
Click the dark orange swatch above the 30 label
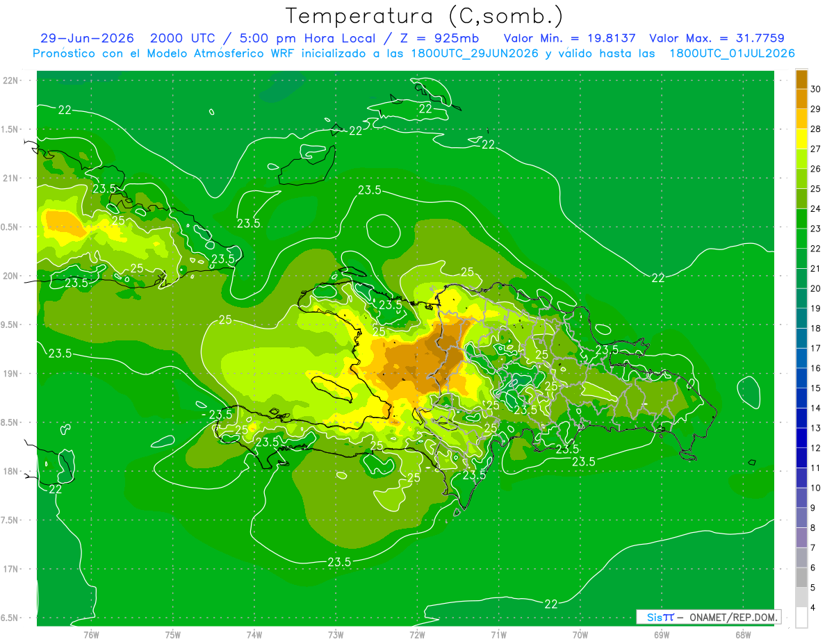point(801,79)
